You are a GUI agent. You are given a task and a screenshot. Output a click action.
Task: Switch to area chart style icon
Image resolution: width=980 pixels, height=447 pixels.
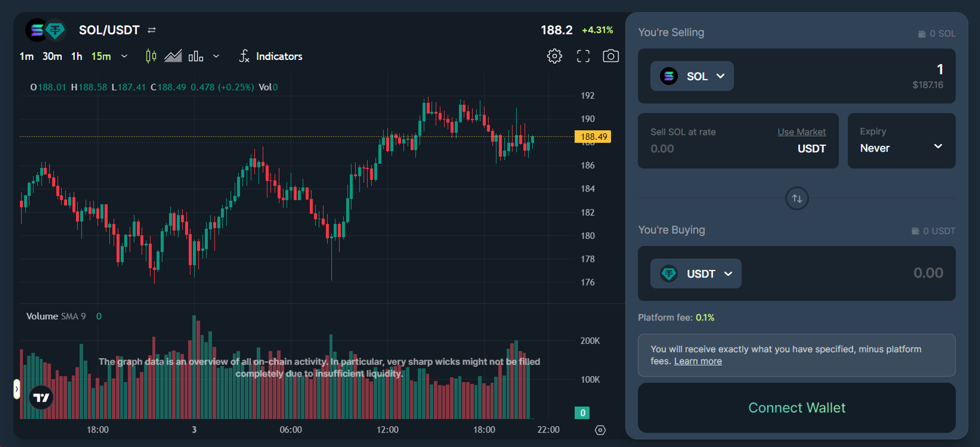coord(173,56)
